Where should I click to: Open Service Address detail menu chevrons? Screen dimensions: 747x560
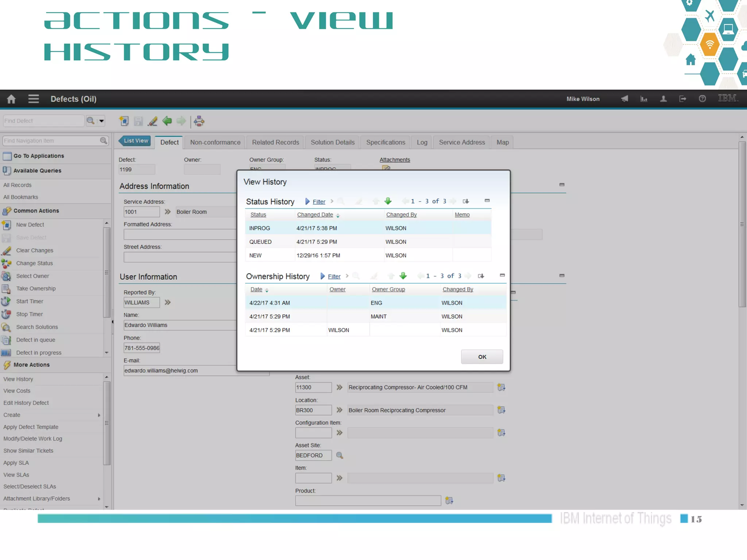(x=168, y=211)
